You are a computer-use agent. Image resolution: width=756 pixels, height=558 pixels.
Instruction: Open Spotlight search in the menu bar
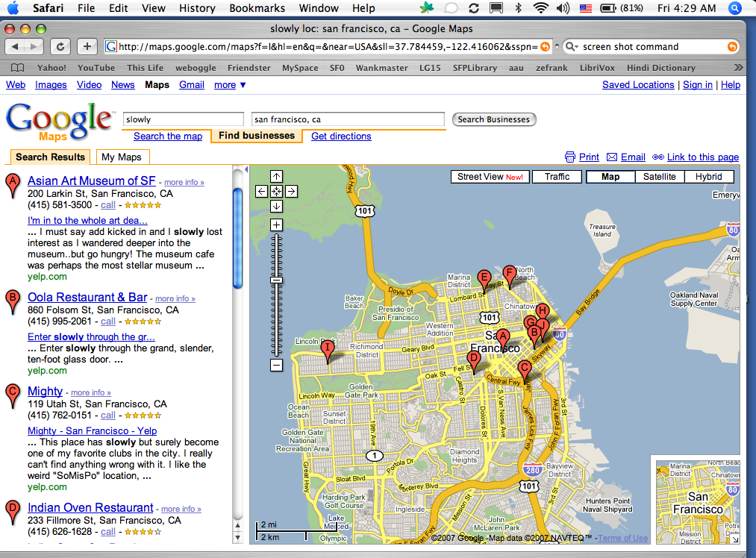pyautogui.click(x=735, y=8)
